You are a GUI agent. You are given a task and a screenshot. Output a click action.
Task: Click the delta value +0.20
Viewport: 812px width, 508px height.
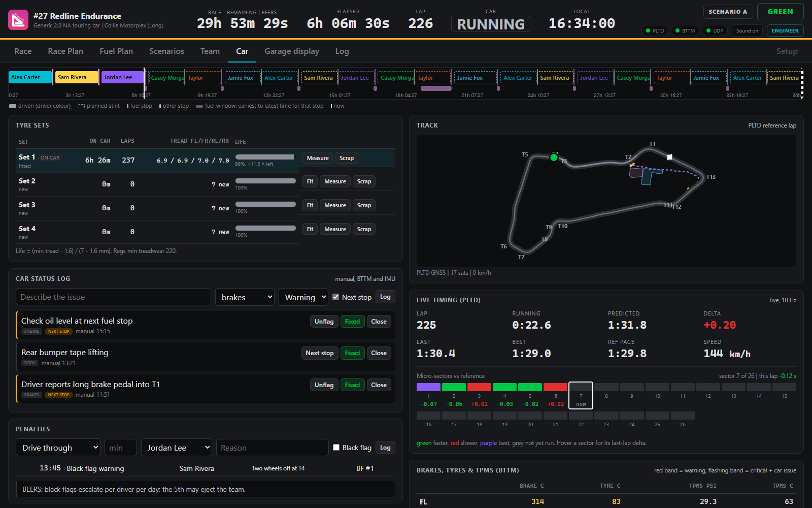pos(719,325)
